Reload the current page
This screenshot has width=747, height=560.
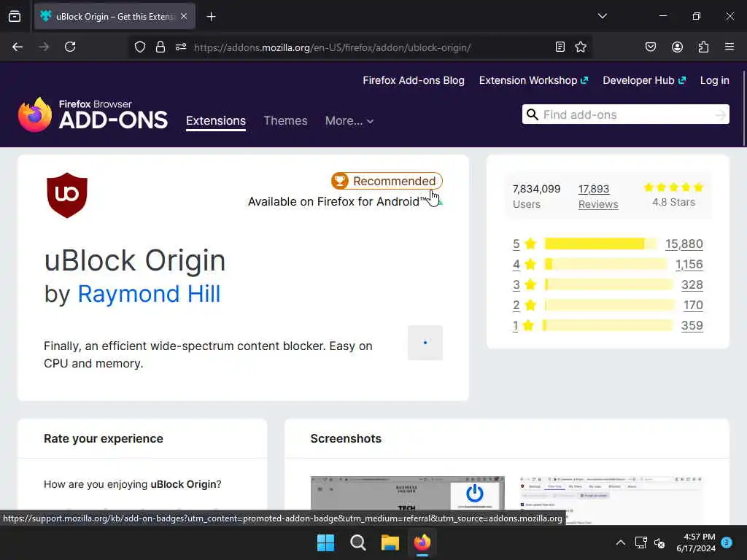[x=70, y=47]
